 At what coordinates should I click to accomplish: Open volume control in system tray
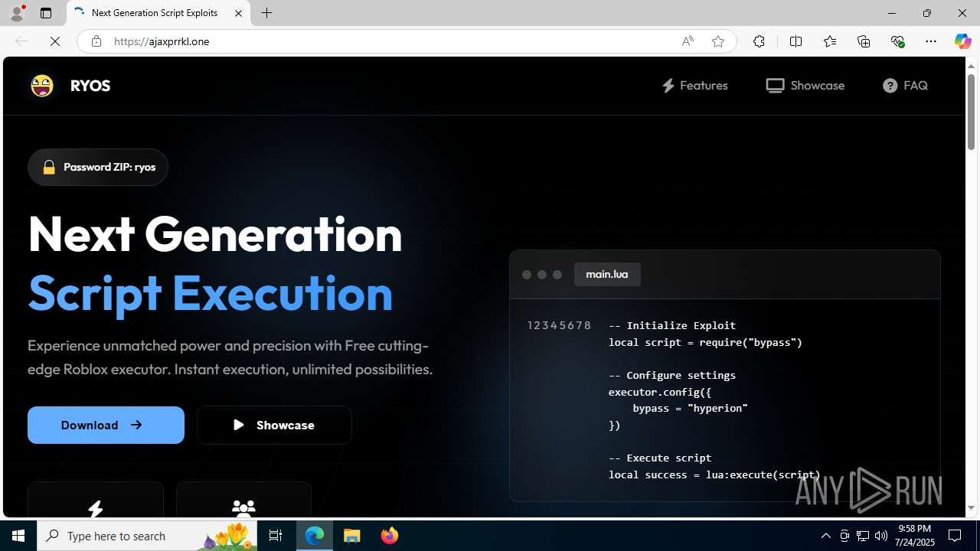pos(881,536)
